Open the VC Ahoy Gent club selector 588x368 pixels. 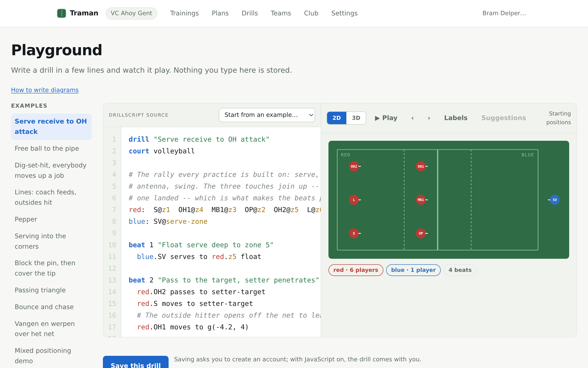click(x=131, y=13)
